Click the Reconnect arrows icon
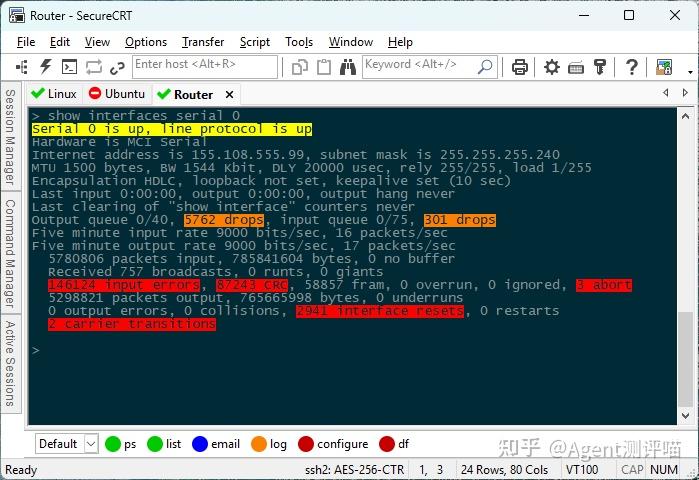This screenshot has height=480, width=699. (94, 67)
